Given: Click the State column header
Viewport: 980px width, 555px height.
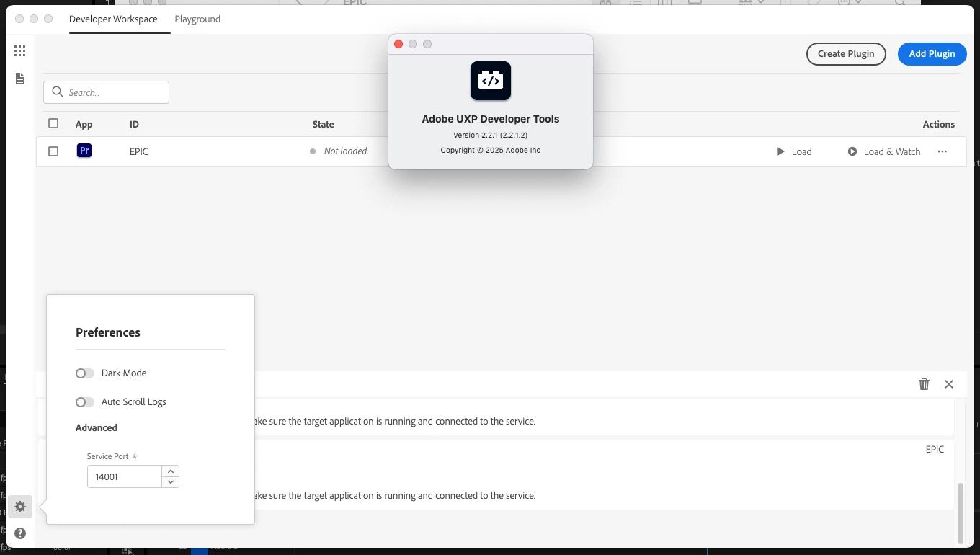Looking at the screenshot, I should [x=324, y=124].
